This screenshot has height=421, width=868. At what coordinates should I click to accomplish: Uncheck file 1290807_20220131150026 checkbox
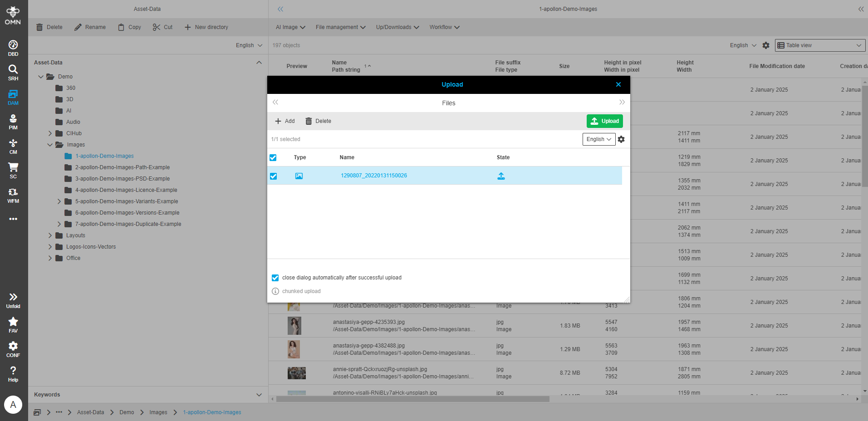(273, 176)
